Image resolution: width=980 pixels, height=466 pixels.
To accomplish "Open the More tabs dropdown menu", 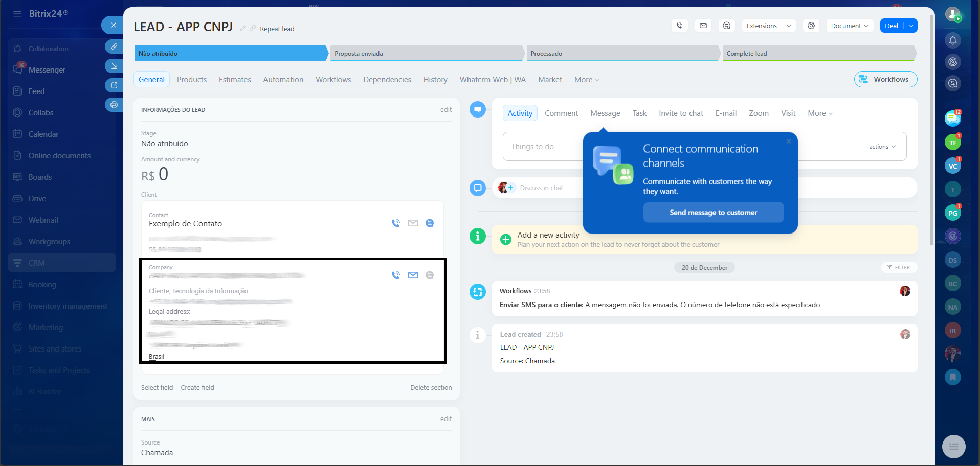I will [x=586, y=80].
